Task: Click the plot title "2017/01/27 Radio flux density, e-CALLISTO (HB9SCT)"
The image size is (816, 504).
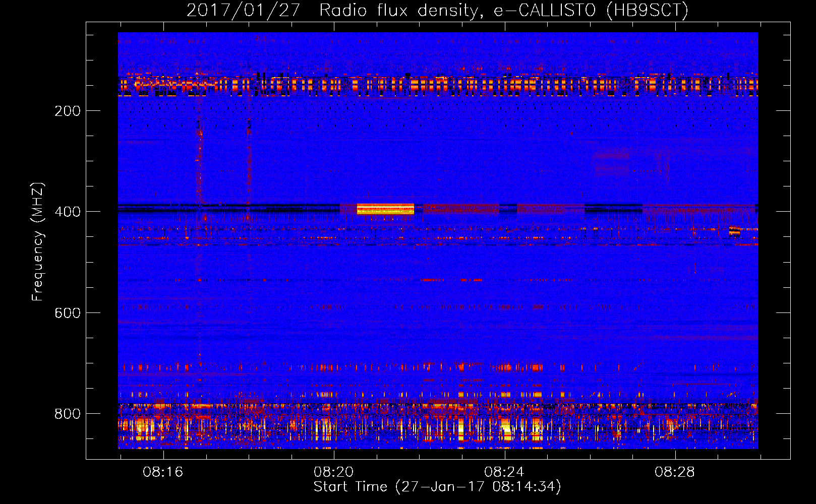Action: 437,10
